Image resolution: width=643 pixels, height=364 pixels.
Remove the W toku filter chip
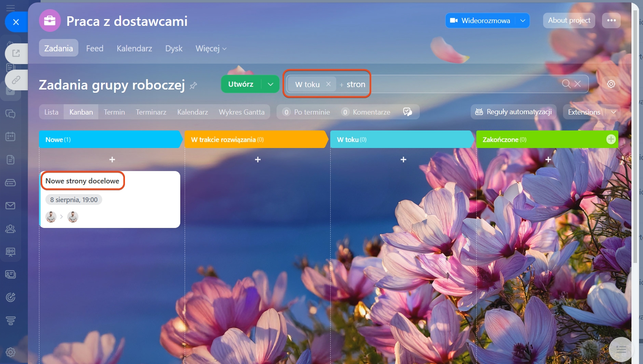pos(328,84)
